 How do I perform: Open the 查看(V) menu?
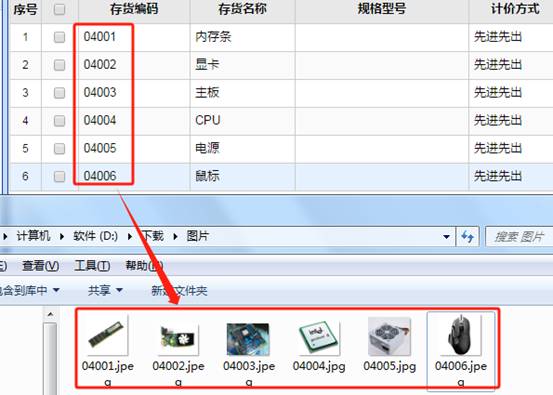pyautogui.click(x=40, y=266)
